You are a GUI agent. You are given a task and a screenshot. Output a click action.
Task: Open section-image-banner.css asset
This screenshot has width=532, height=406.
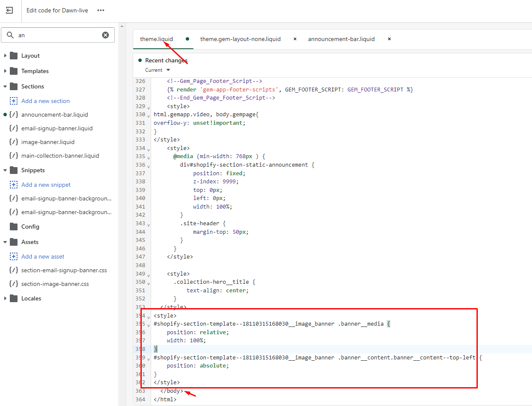[x=55, y=284]
